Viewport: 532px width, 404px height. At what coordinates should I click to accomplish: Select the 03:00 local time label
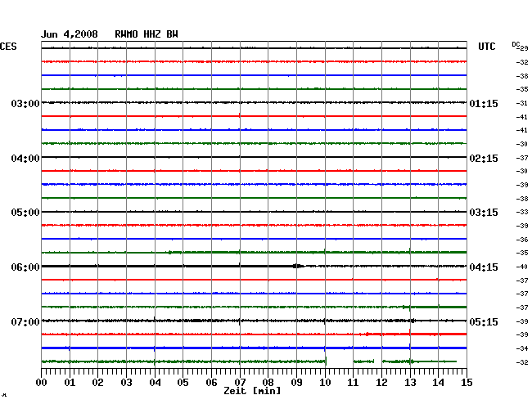coord(25,103)
